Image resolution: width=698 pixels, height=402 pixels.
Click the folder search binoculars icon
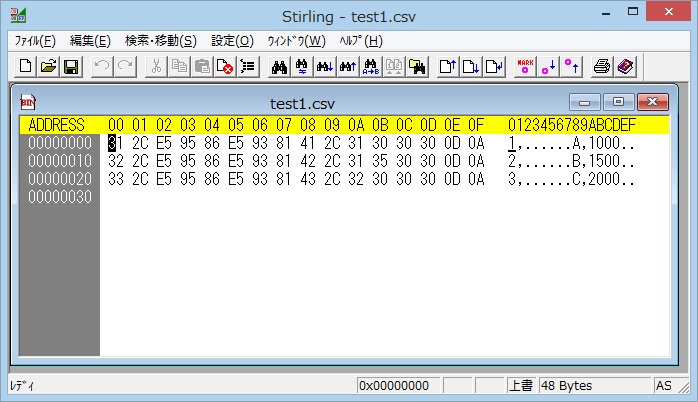coord(417,67)
